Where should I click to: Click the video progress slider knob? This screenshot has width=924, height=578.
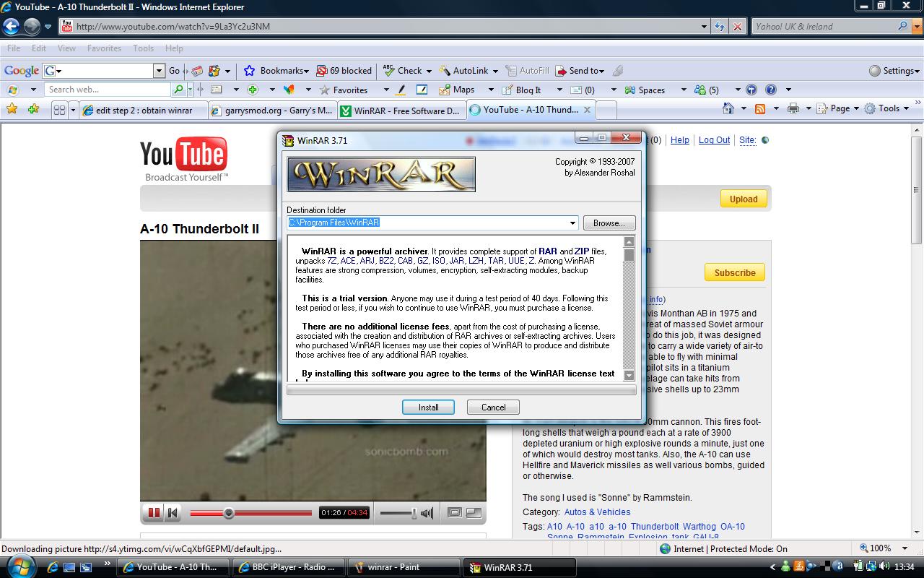(x=229, y=513)
